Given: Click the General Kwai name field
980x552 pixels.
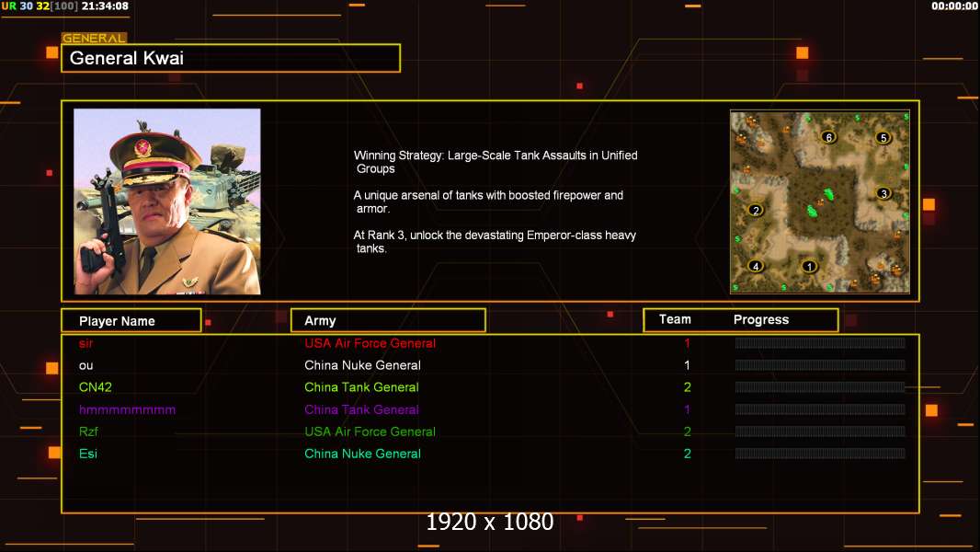Looking at the screenshot, I should pyautogui.click(x=231, y=58).
